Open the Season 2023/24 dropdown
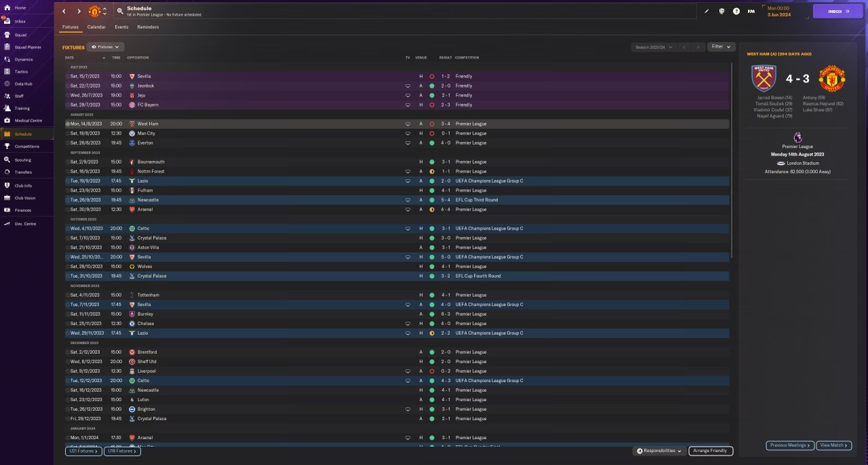Viewport: 868px width, 465px height. [653, 47]
